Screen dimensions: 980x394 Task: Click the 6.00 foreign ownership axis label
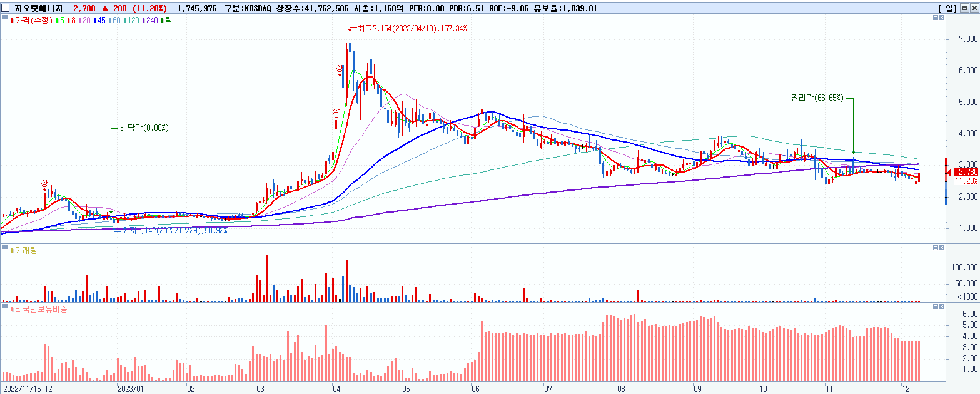pyautogui.click(x=970, y=314)
